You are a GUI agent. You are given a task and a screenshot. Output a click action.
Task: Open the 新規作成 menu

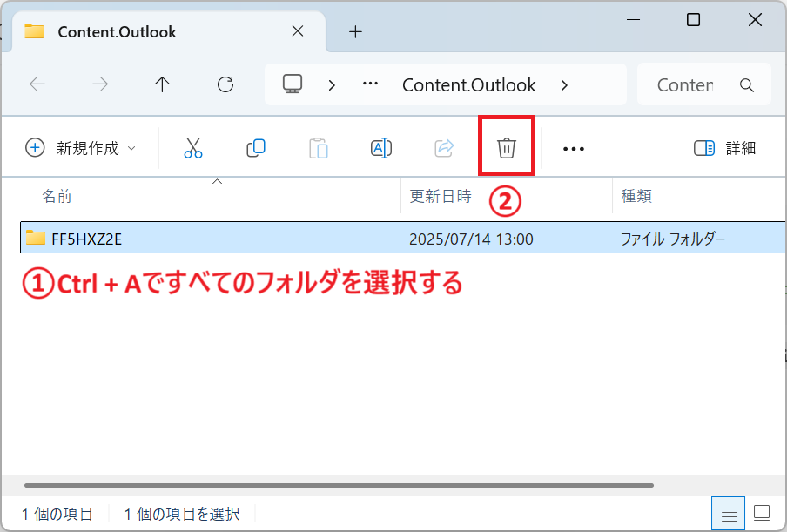(x=80, y=148)
